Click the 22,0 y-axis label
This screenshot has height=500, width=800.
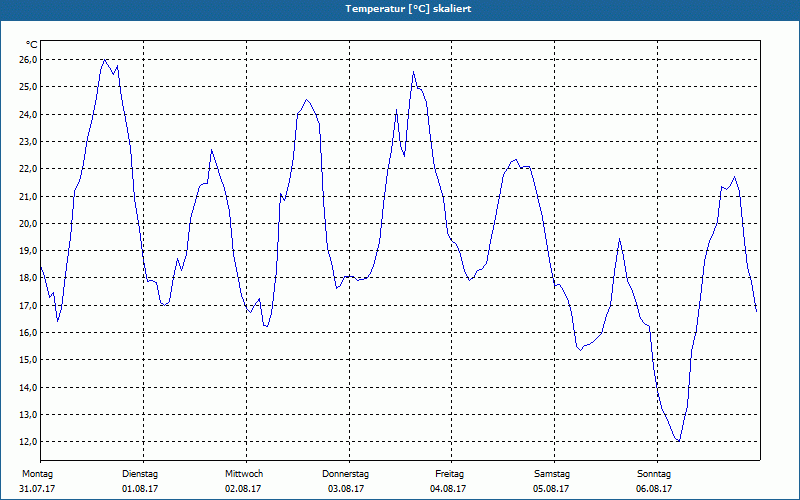tap(29, 169)
